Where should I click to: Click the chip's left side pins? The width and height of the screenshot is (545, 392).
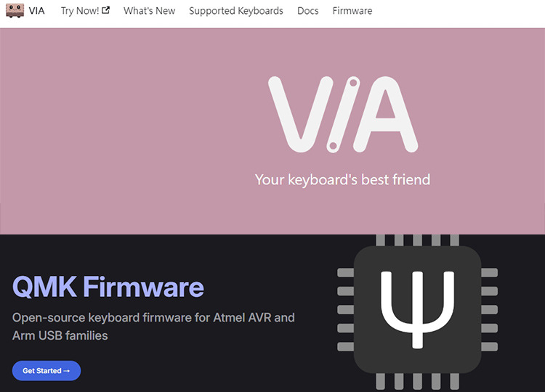pyautogui.click(x=346, y=309)
